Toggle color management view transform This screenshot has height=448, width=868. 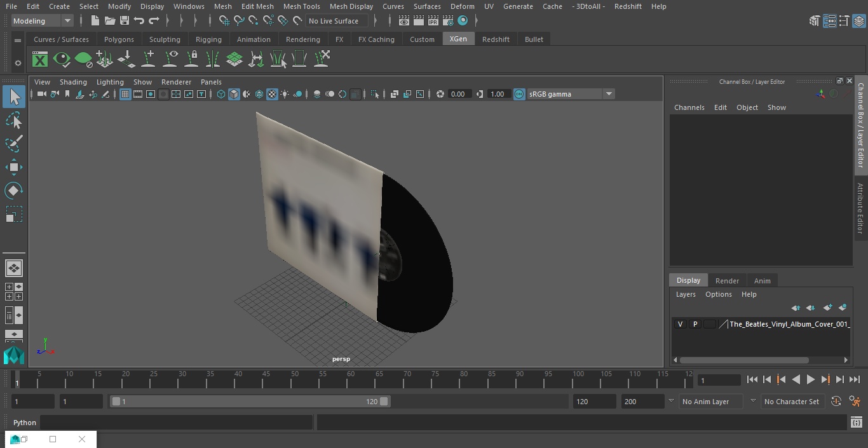point(519,94)
